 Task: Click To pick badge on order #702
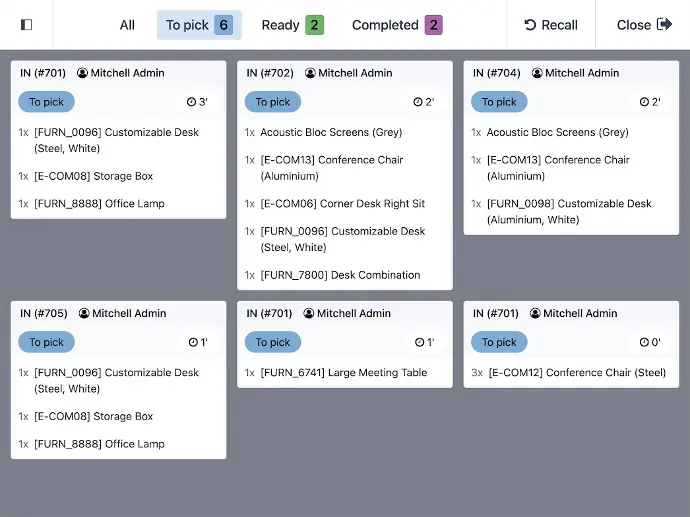tap(273, 102)
